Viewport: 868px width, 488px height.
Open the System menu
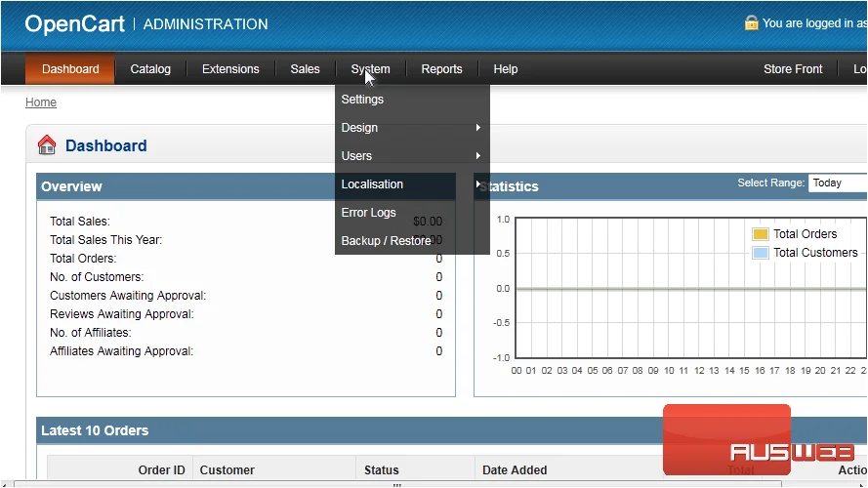(370, 69)
